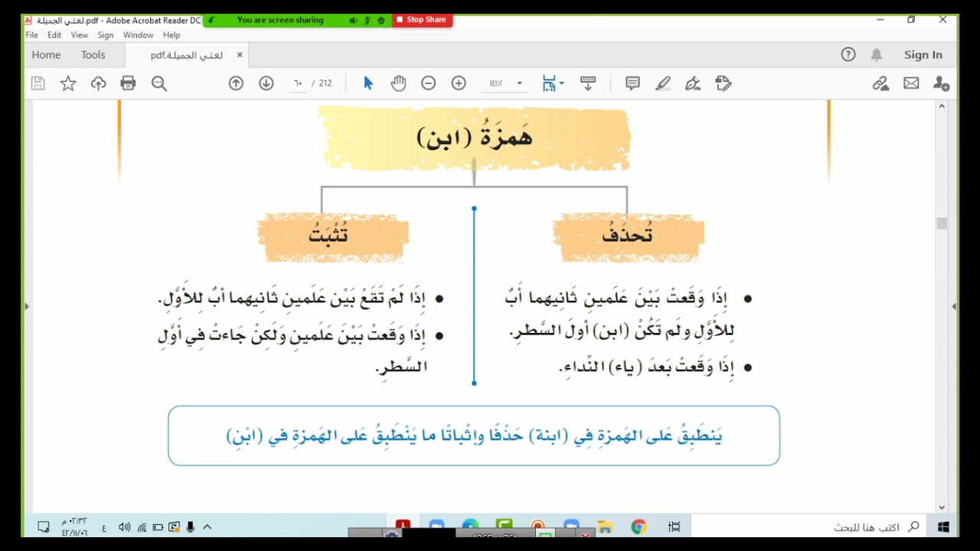
Task: Open the File menu
Action: click(x=31, y=35)
